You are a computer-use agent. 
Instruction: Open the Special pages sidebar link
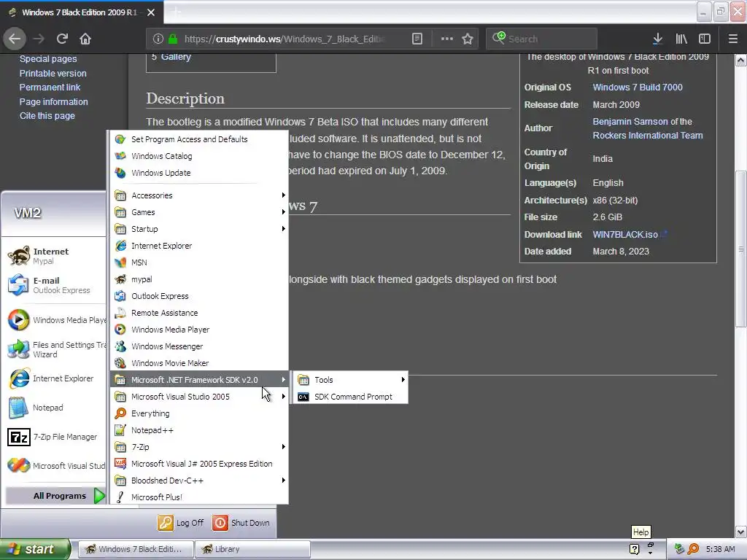48,58
